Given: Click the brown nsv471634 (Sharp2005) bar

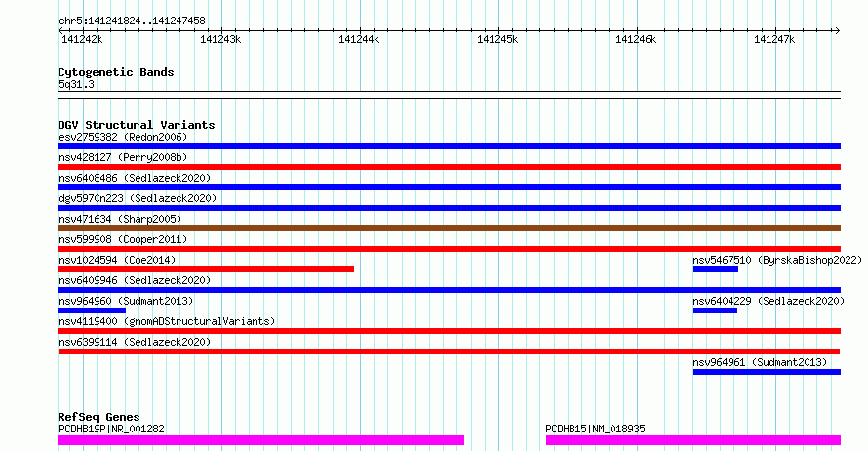Looking at the screenshot, I should (449, 228).
